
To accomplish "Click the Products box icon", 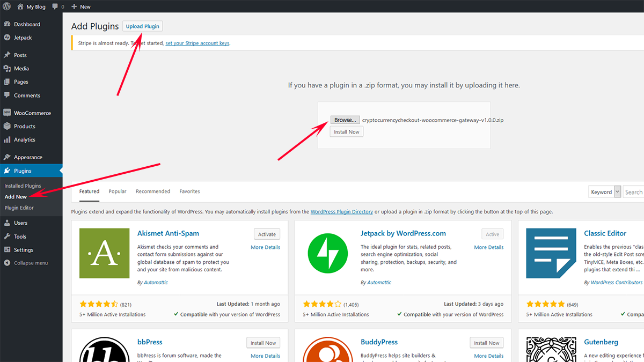I will click(7, 127).
